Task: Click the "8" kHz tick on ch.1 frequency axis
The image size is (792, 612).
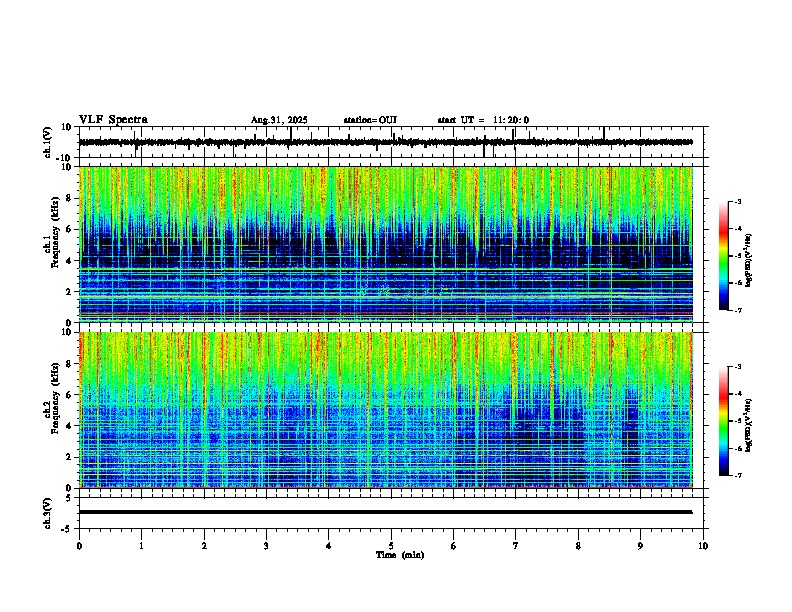Action: tap(70, 198)
